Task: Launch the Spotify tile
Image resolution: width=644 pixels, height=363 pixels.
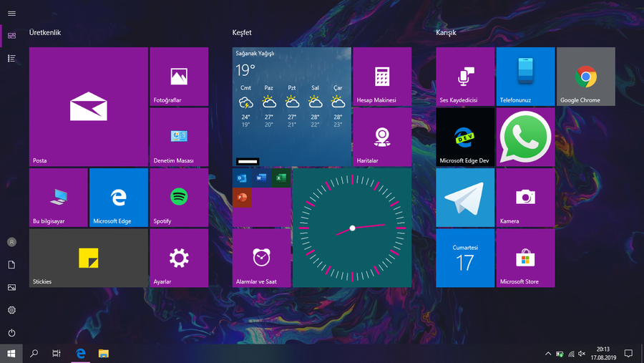Action: [179, 198]
